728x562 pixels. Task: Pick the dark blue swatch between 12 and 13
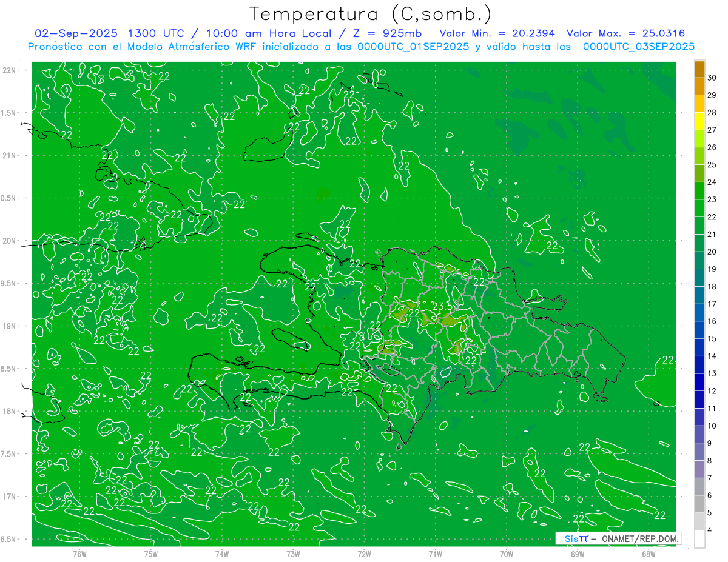(x=699, y=382)
